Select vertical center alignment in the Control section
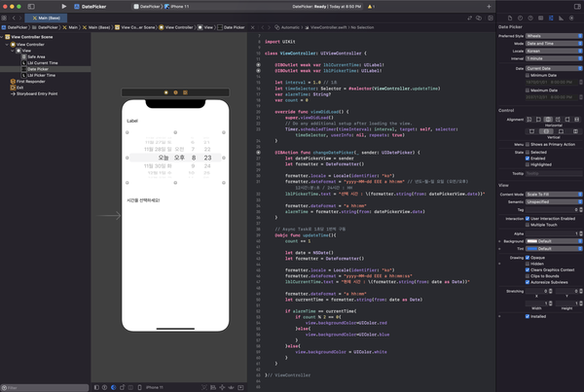Screen dimensions: 584x392 [546, 131]
